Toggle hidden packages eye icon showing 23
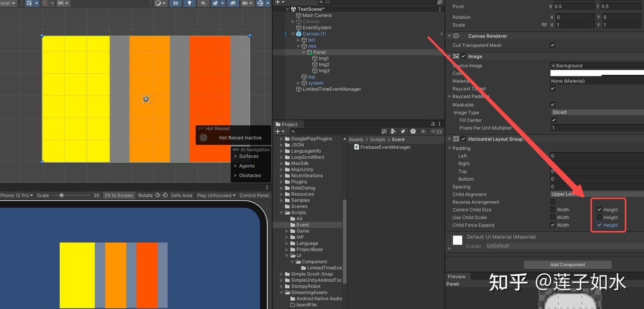Viewport: 644px width, 309px height. [x=436, y=131]
